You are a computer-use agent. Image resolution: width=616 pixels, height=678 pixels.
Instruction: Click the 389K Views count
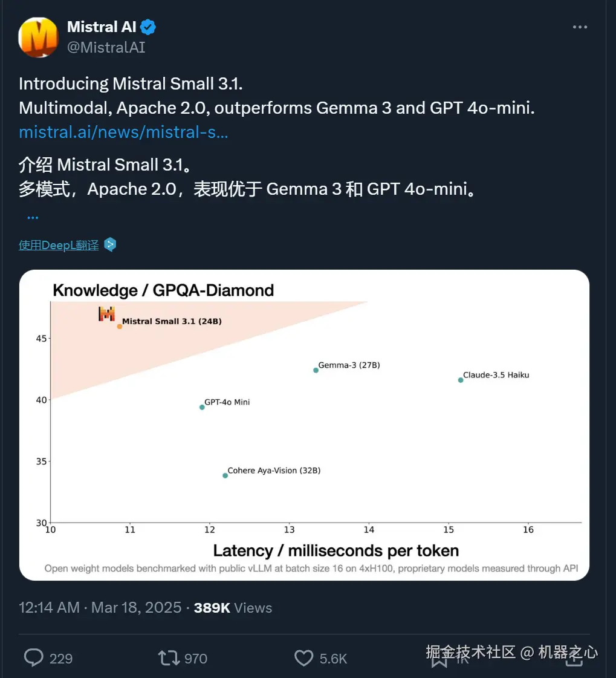tap(233, 607)
